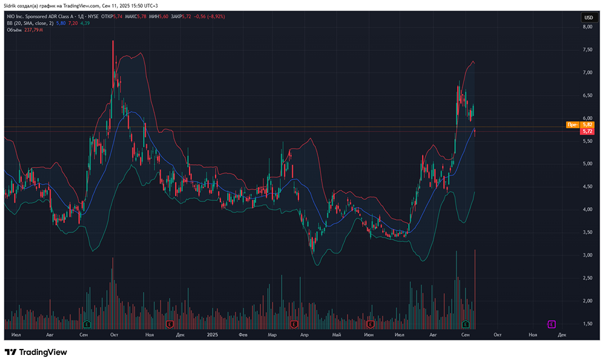
Task: Click the red BB upper value 7,20
Action: (x=73, y=23)
